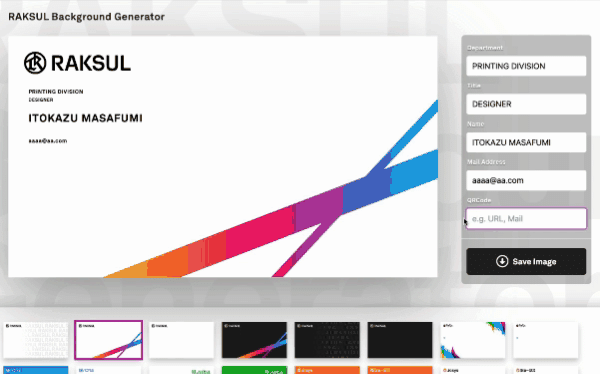
Task: Click the Department input field
Action: pyautogui.click(x=526, y=66)
